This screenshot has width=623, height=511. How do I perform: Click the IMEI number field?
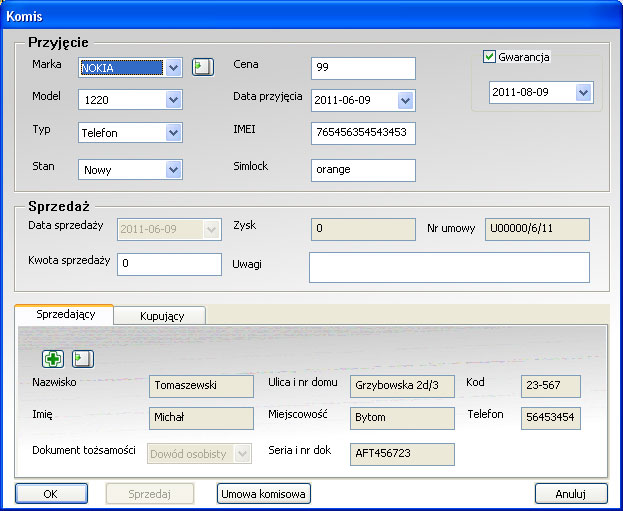pyautogui.click(x=363, y=133)
